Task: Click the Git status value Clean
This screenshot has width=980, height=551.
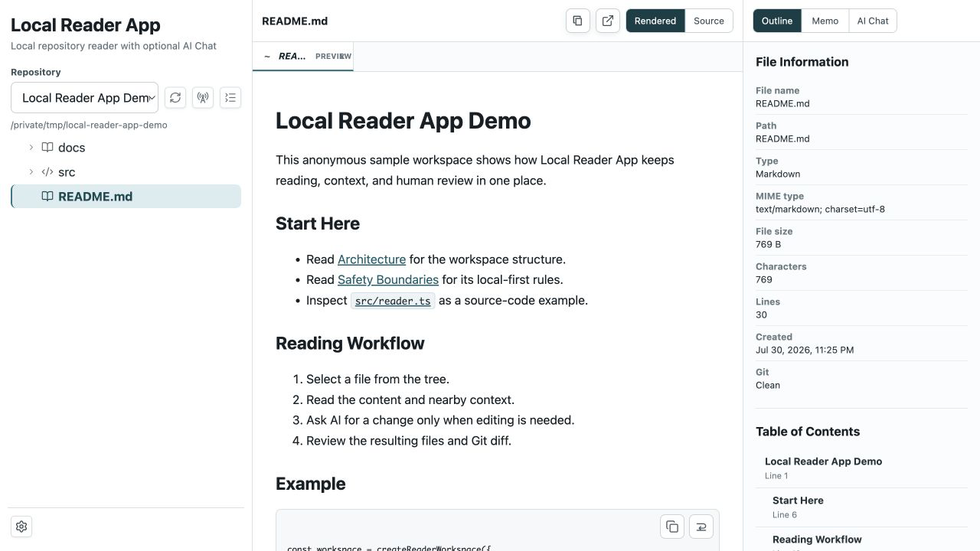Action: click(x=768, y=385)
